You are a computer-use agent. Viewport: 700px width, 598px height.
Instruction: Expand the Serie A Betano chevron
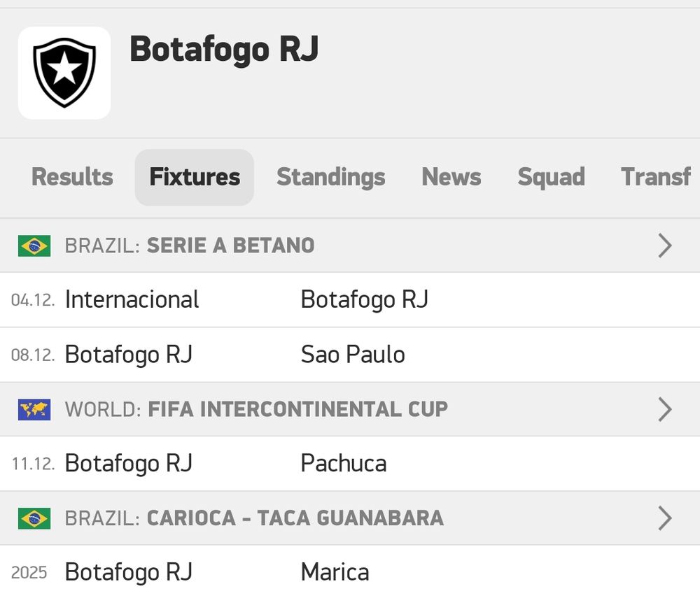665,245
